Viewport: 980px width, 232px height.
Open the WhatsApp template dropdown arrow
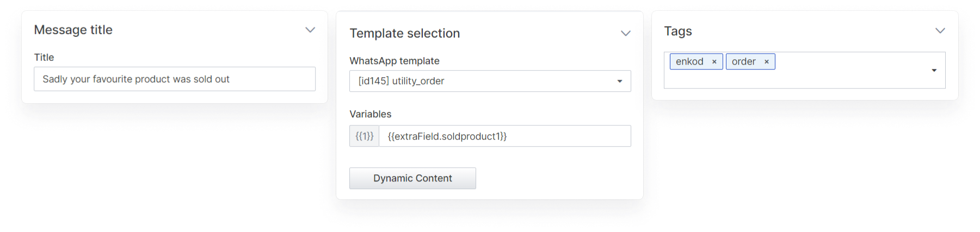point(619,81)
